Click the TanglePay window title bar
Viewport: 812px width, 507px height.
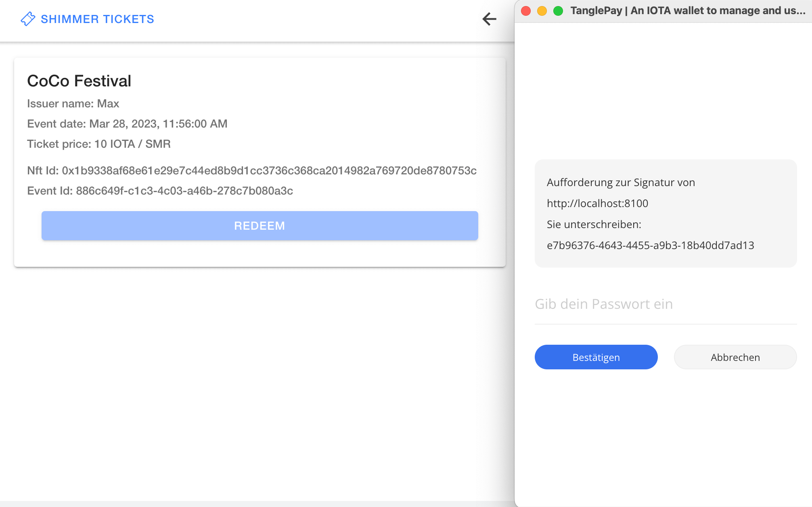[x=686, y=11]
